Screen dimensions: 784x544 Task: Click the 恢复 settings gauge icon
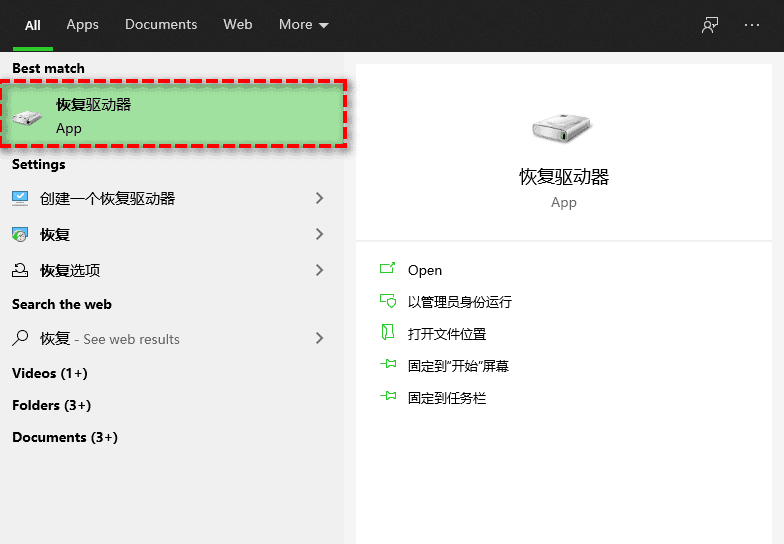[20, 234]
